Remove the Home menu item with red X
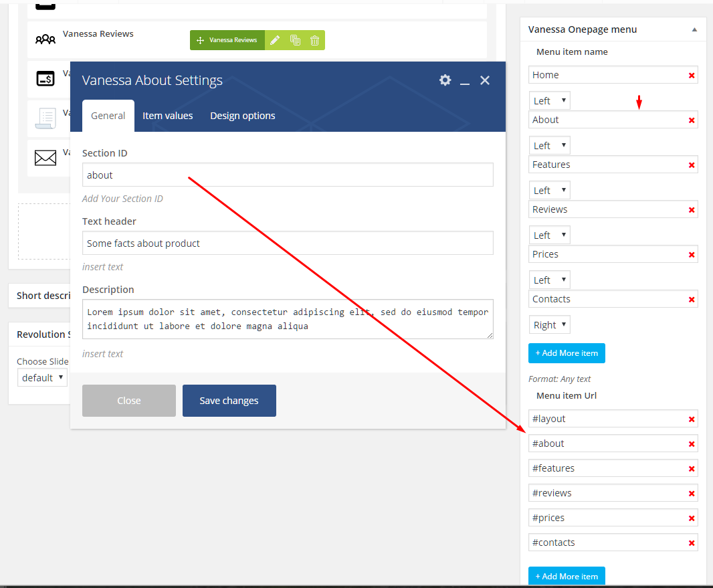 tap(692, 76)
